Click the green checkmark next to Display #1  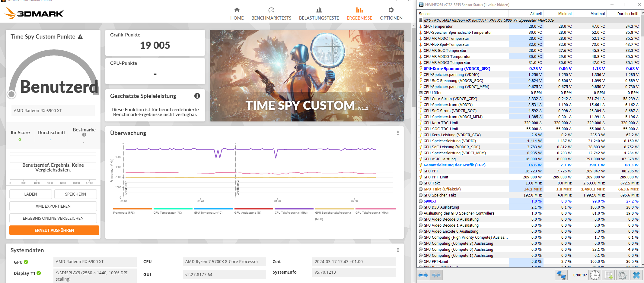39,273
